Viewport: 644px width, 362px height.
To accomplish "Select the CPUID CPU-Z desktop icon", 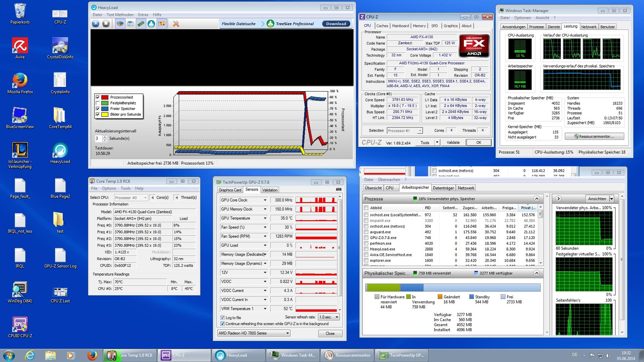I will coord(20,327).
